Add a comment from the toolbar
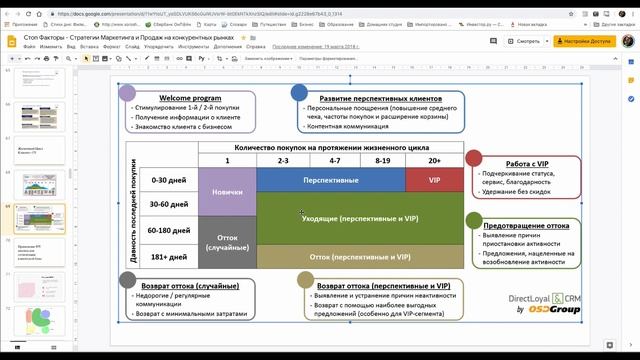The width and height of the screenshot is (640, 360). pyautogui.click(x=189, y=59)
